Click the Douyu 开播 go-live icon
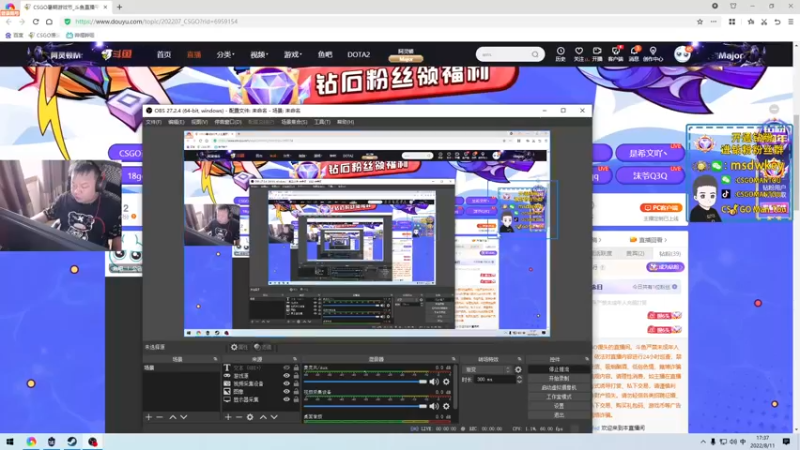 (x=597, y=54)
